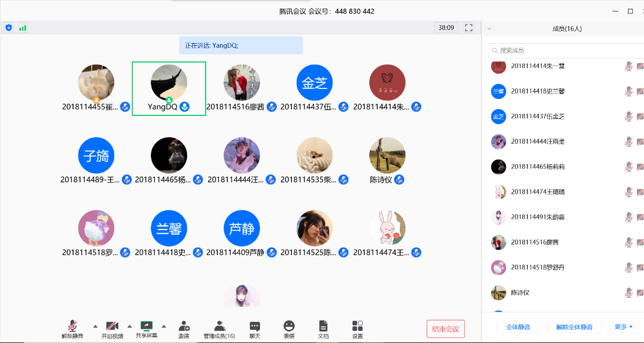
Task: Open the chat icon (聊天)
Action: (255, 326)
